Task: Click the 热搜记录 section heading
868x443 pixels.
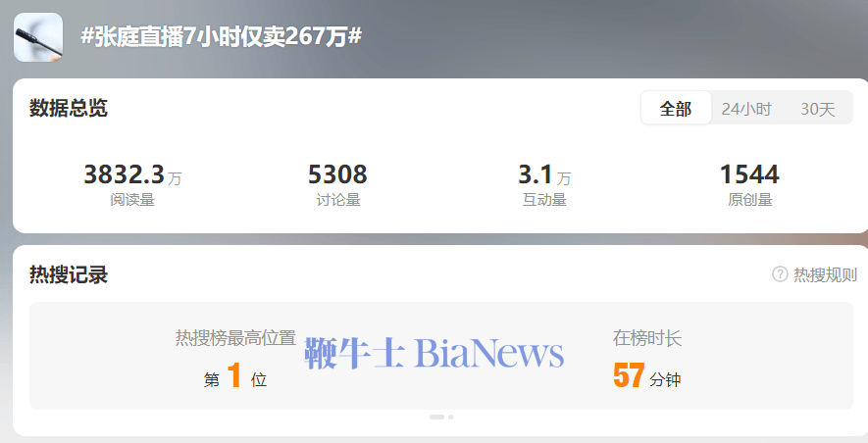Action: click(x=68, y=274)
